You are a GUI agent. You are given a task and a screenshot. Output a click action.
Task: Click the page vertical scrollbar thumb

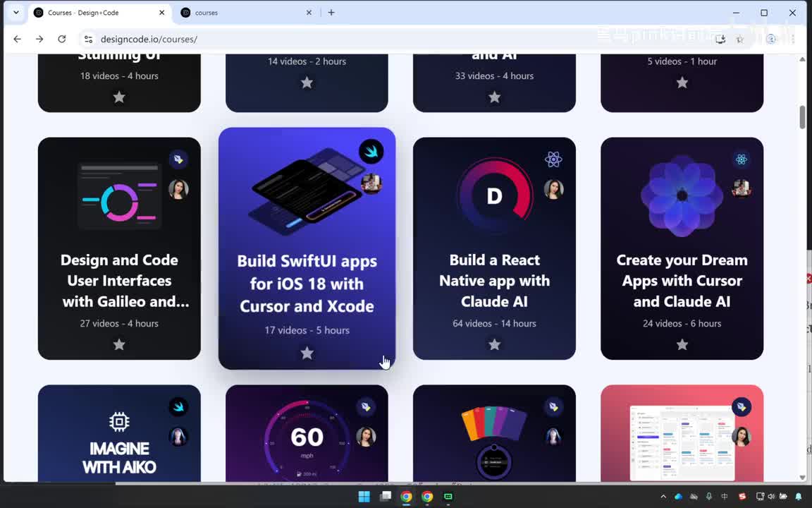coord(802,116)
